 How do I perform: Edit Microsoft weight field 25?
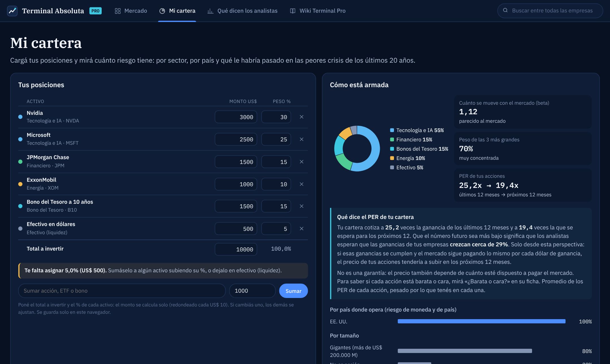(276, 139)
